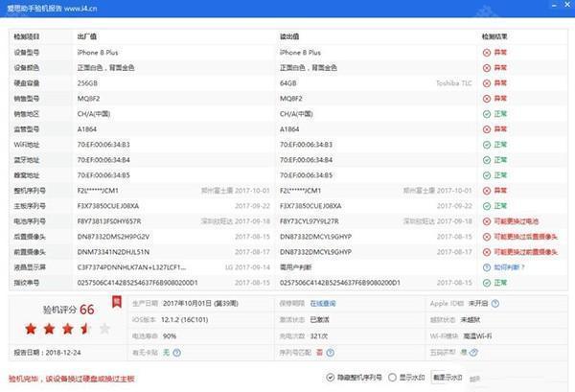Click the 出厂值 column header
Viewport: 575px width, 392px height.
pyautogui.click(x=87, y=36)
